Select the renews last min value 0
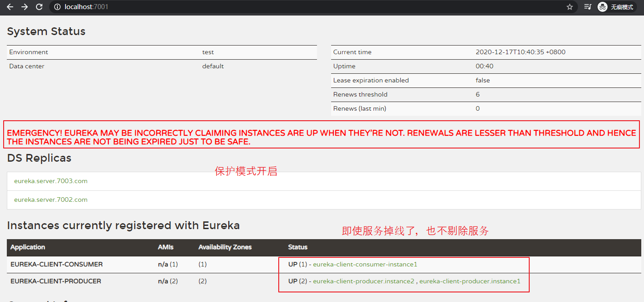 pos(478,108)
